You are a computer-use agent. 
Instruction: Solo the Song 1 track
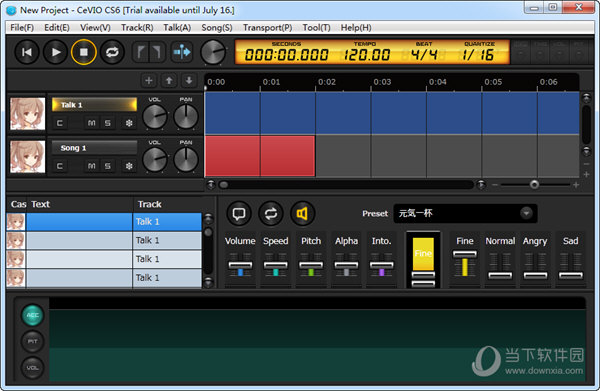108,166
